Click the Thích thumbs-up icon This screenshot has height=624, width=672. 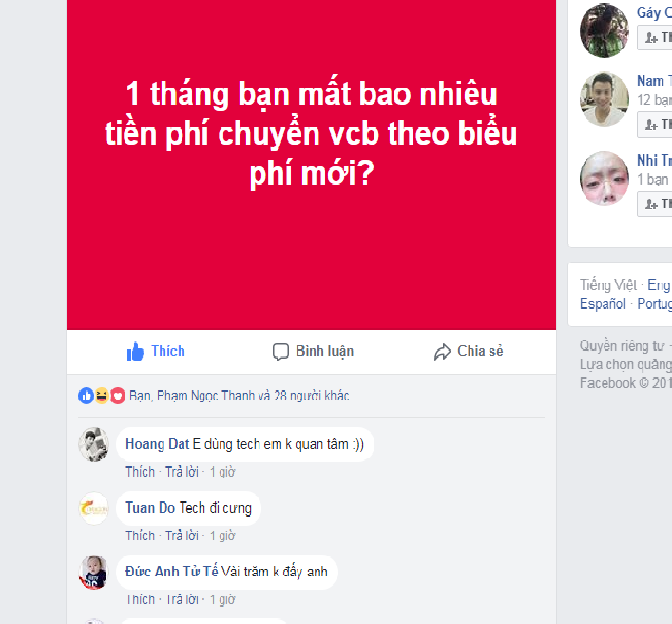135,352
